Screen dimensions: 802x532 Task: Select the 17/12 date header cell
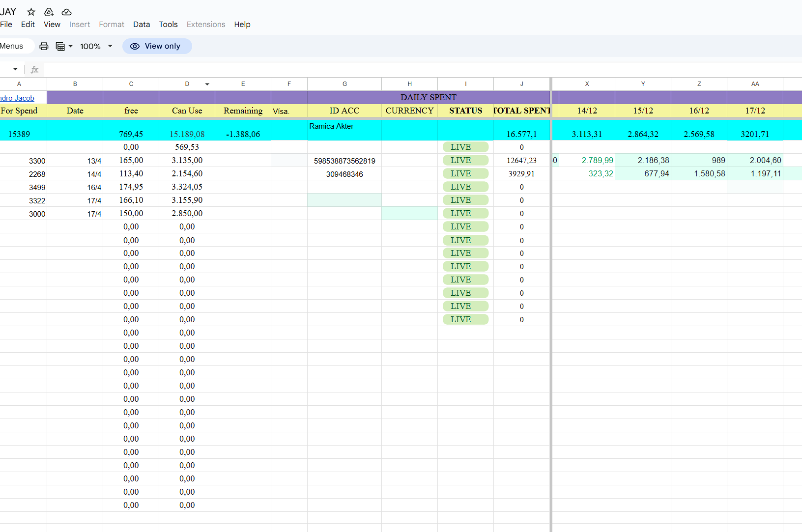(x=755, y=111)
